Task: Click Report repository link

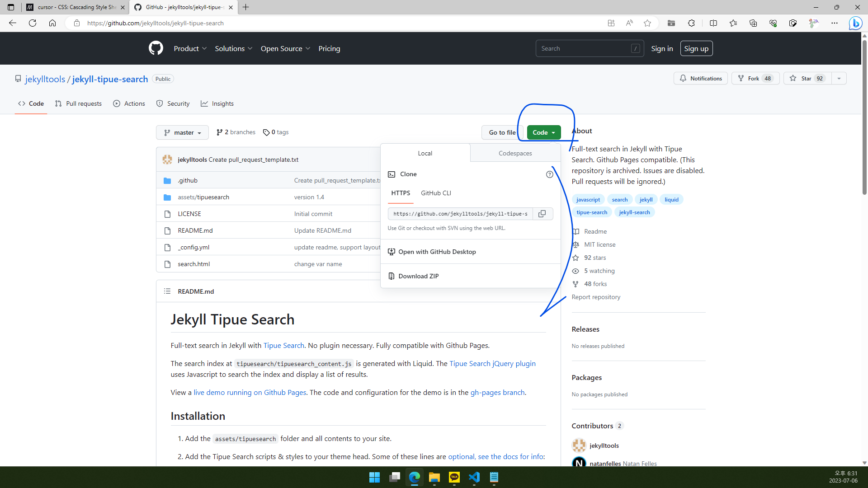Action: [x=596, y=297]
